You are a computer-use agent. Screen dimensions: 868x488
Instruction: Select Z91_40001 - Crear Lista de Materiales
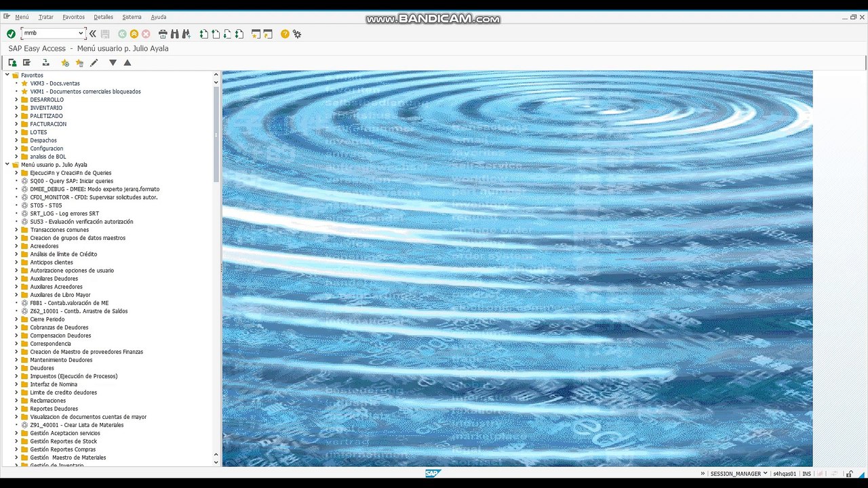pyautogui.click(x=77, y=425)
